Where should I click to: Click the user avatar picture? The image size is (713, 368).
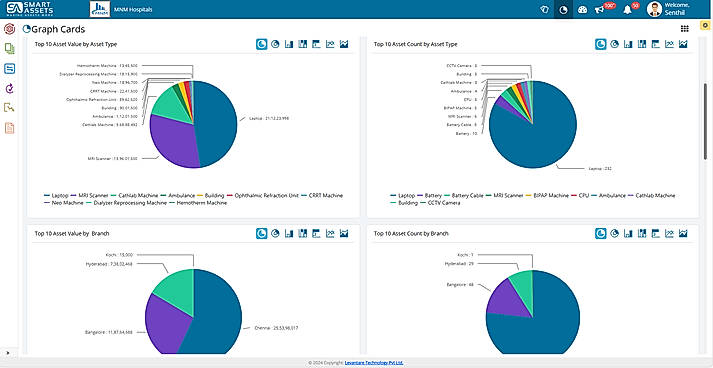(x=654, y=9)
